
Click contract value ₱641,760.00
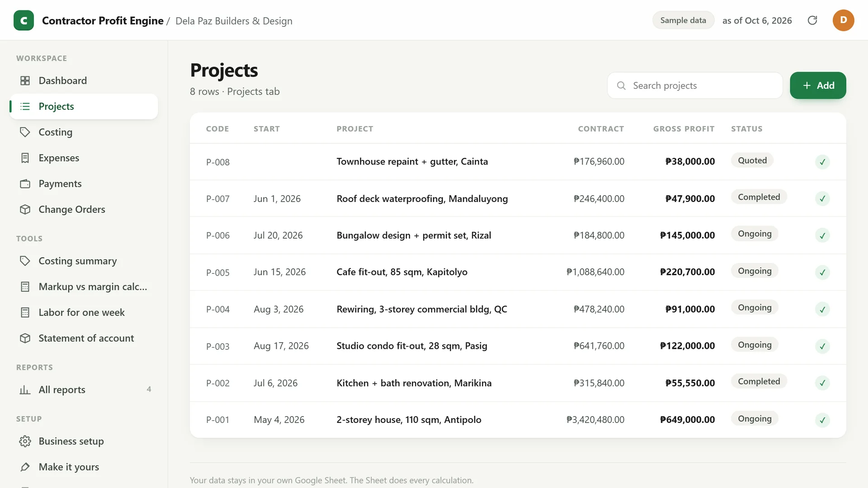point(599,346)
